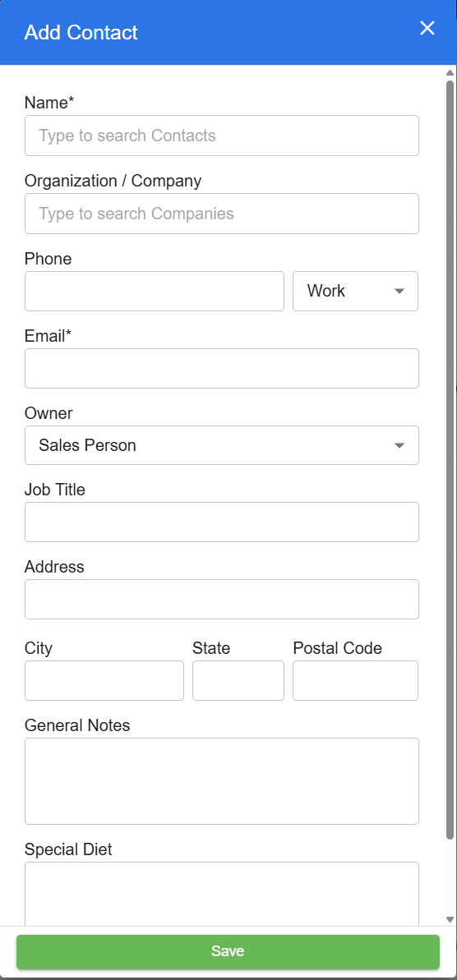Select the Postal Code field
Image resolution: width=457 pixels, height=980 pixels.
tap(355, 681)
